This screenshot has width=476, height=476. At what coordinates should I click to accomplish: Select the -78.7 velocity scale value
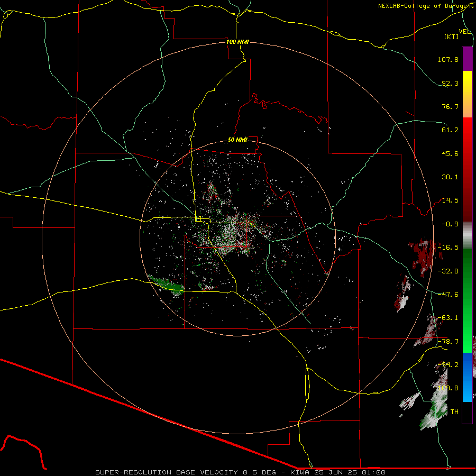[x=448, y=342]
